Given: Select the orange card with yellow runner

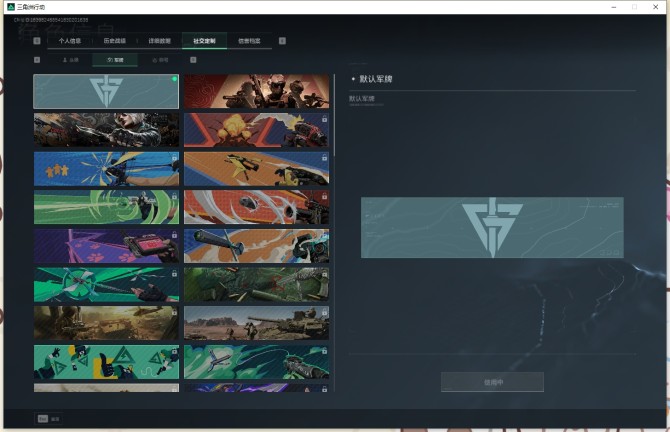Looking at the screenshot, I should [x=257, y=169].
